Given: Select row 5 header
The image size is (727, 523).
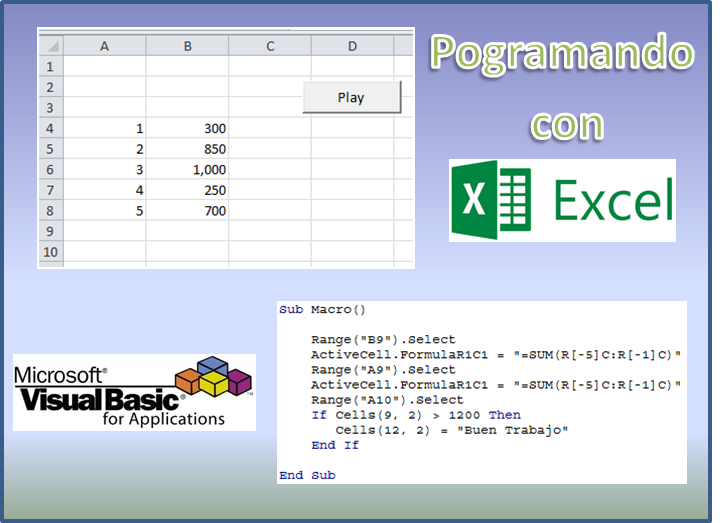Looking at the screenshot, I should pos(51,148).
